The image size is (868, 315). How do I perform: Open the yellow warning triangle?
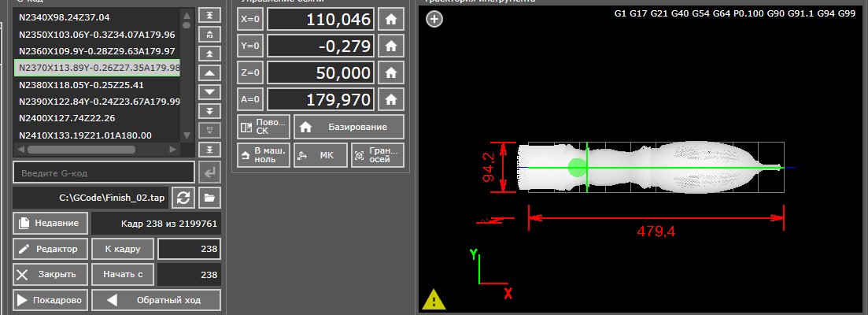(x=434, y=299)
